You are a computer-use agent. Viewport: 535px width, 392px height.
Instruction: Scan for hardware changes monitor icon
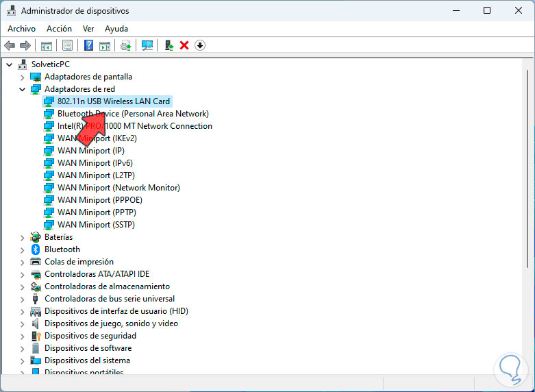tap(147, 45)
